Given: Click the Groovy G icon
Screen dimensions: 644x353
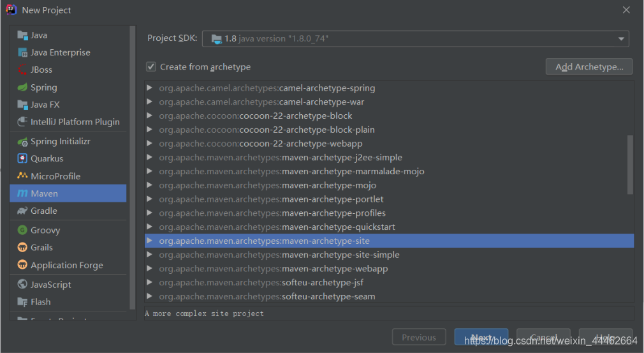Looking at the screenshot, I should (x=22, y=230).
